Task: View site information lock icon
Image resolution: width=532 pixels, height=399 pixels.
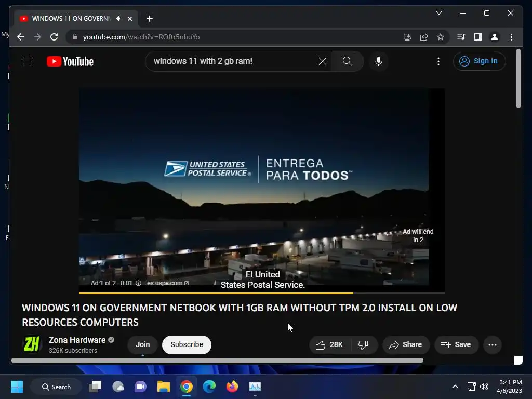Action: coord(75,37)
